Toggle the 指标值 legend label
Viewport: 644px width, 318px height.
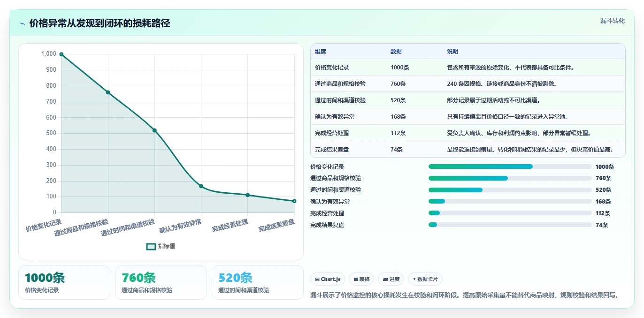pos(167,246)
